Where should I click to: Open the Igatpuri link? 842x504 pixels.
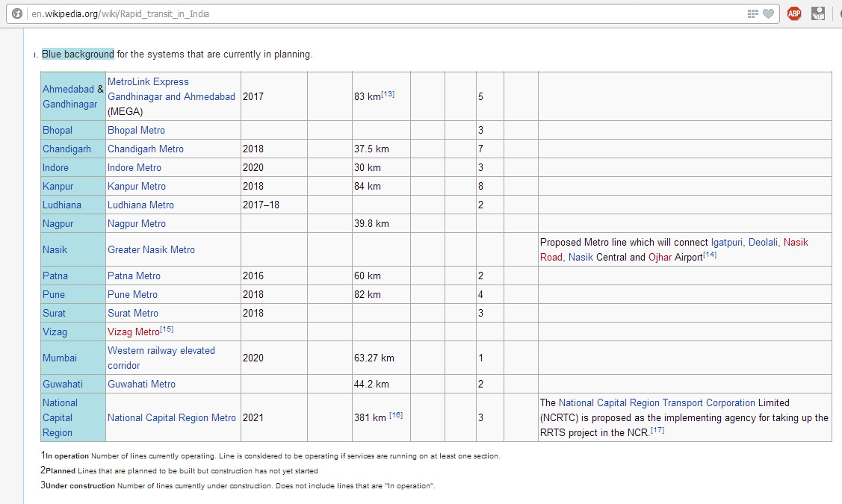(x=726, y=242)
